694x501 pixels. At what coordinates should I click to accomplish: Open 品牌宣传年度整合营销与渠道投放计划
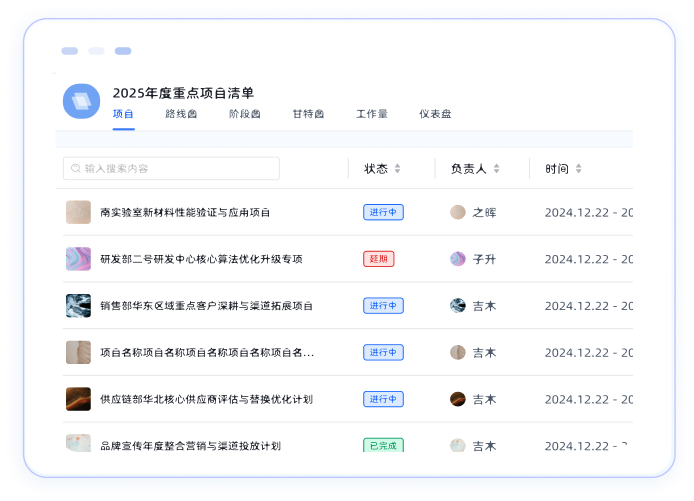click(x=191, y=446)
